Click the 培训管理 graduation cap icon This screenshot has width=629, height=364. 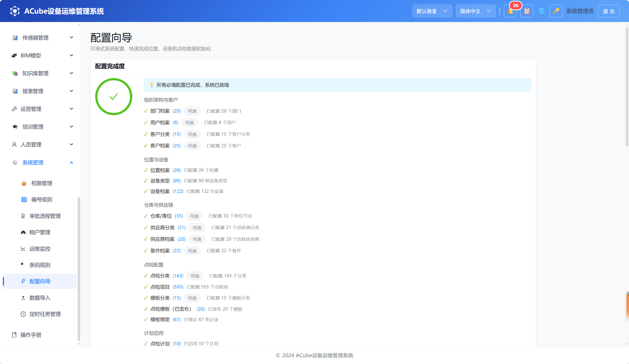(15, 127)
